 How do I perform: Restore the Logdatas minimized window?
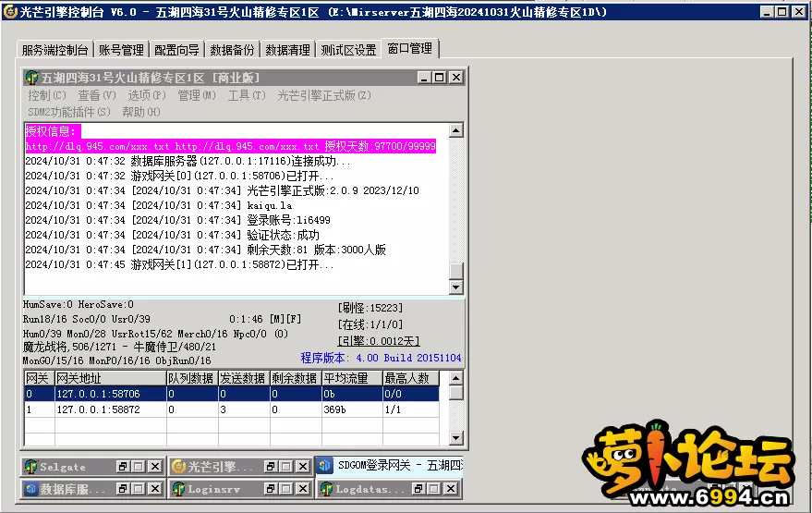418,488
